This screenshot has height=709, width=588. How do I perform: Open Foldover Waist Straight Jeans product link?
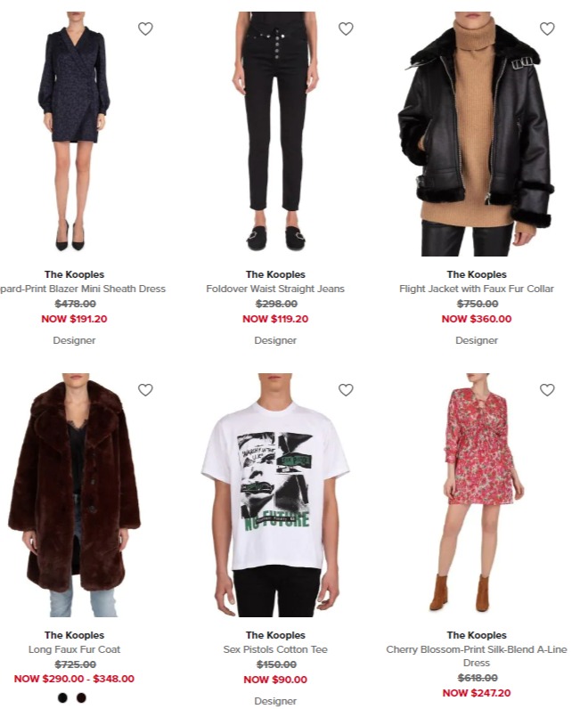[x=275, y=289]
